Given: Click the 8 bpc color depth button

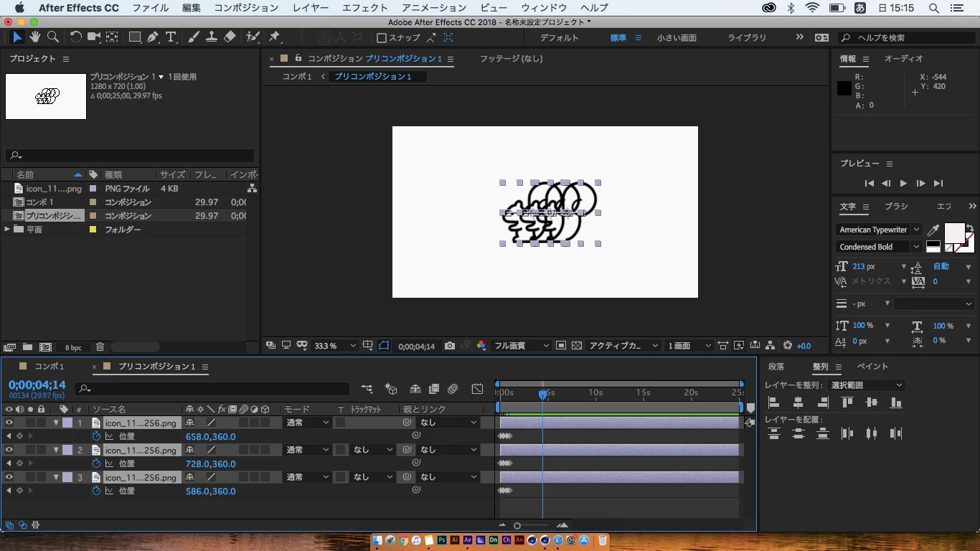Looking at the screenshot, I should [x=73, y=347].
